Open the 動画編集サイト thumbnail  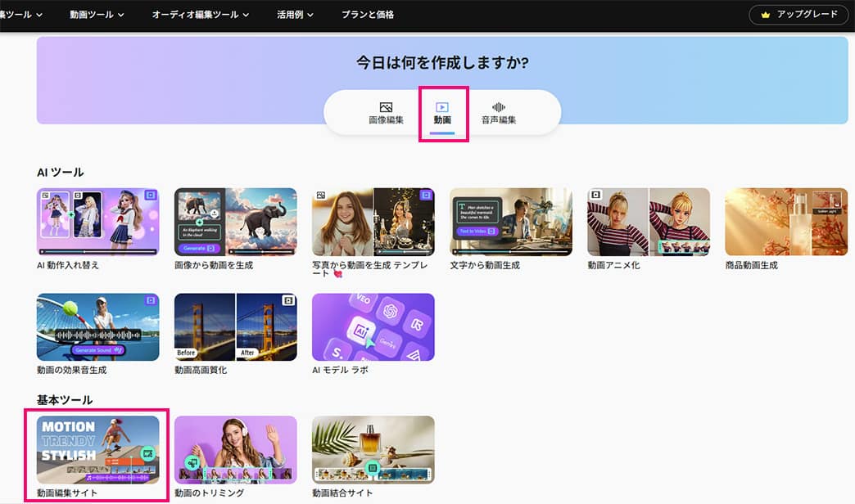[x=98, y=449]
